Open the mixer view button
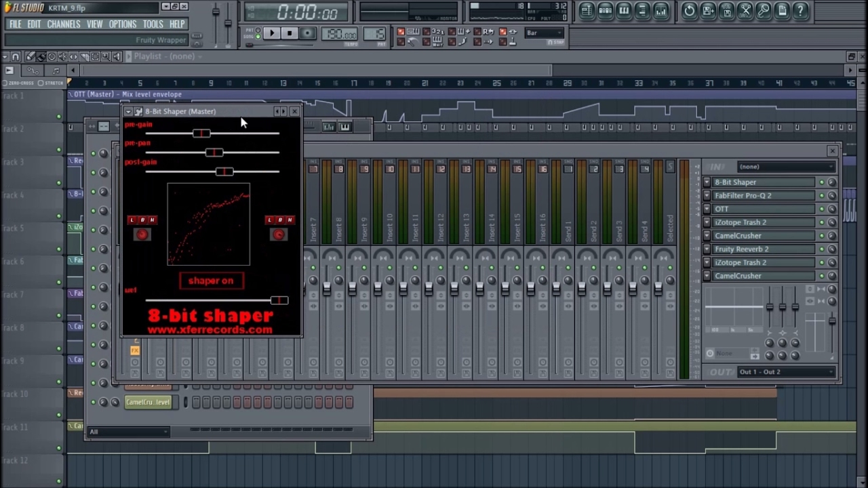This screenshot has width=868, height=488. coord(661,10)
